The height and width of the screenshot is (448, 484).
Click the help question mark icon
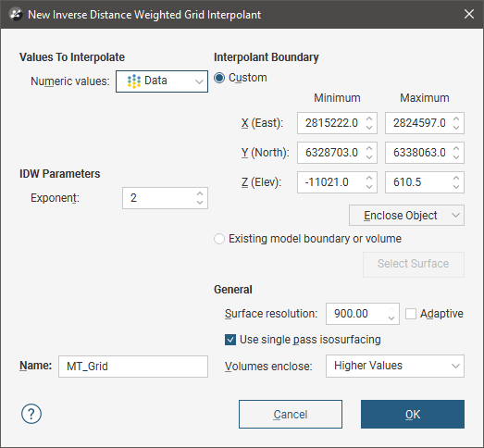(31, 414)
